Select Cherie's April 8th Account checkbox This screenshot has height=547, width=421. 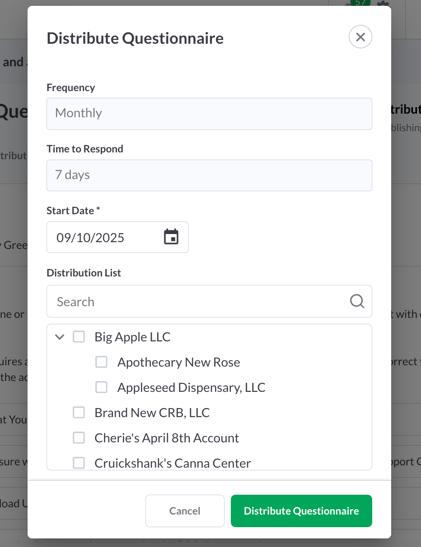[x=79, y=437]
